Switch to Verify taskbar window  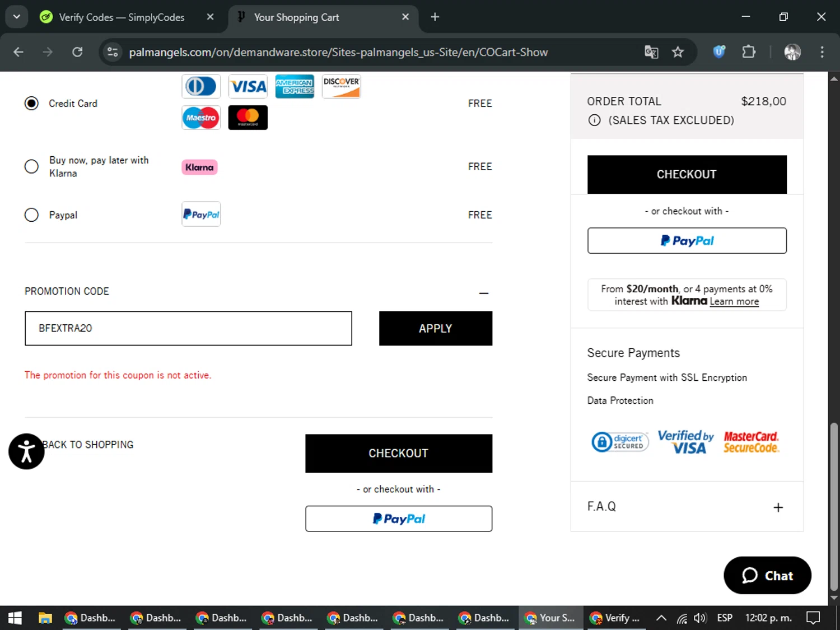[616, 618]
